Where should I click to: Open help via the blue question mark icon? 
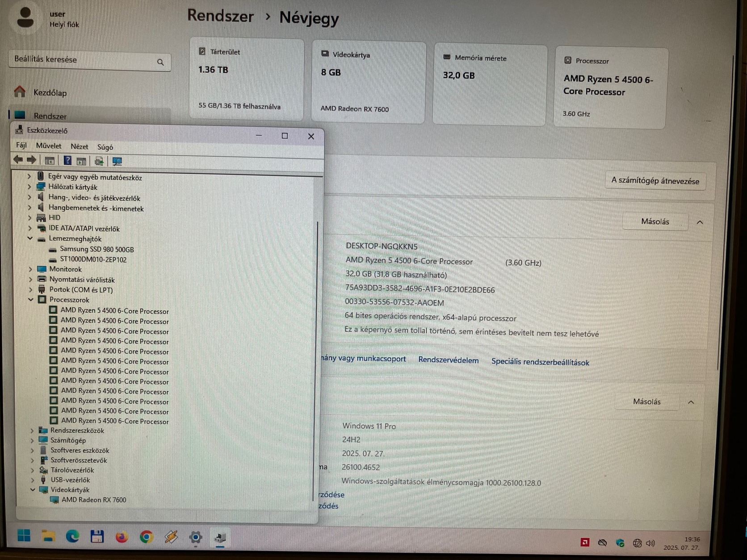pos(67,160)
